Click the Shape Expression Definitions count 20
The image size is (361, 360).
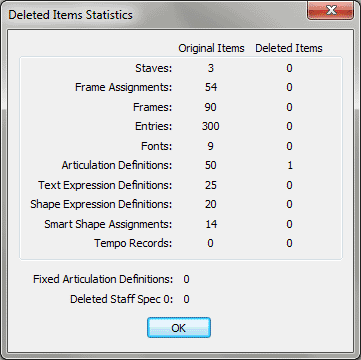(x=211, y=204)
